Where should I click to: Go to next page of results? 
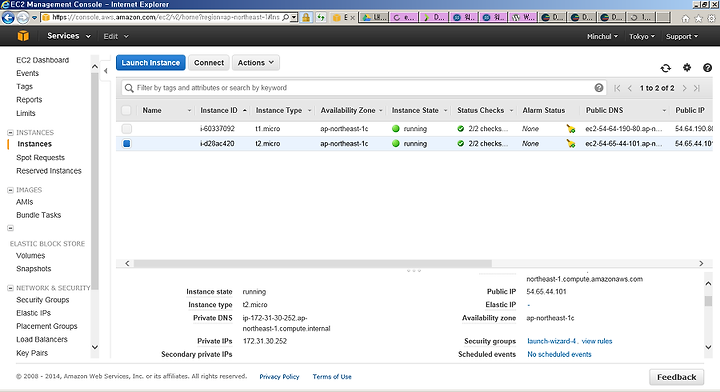(684, 88)
